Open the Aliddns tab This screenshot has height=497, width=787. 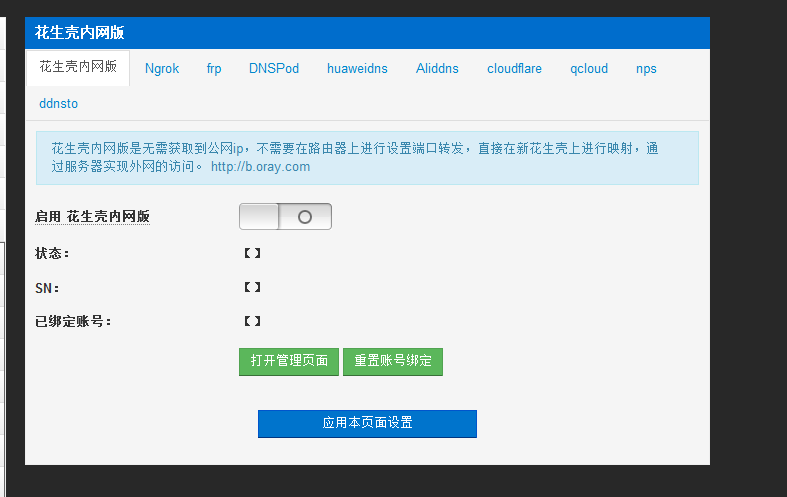[x=437, y=68]
